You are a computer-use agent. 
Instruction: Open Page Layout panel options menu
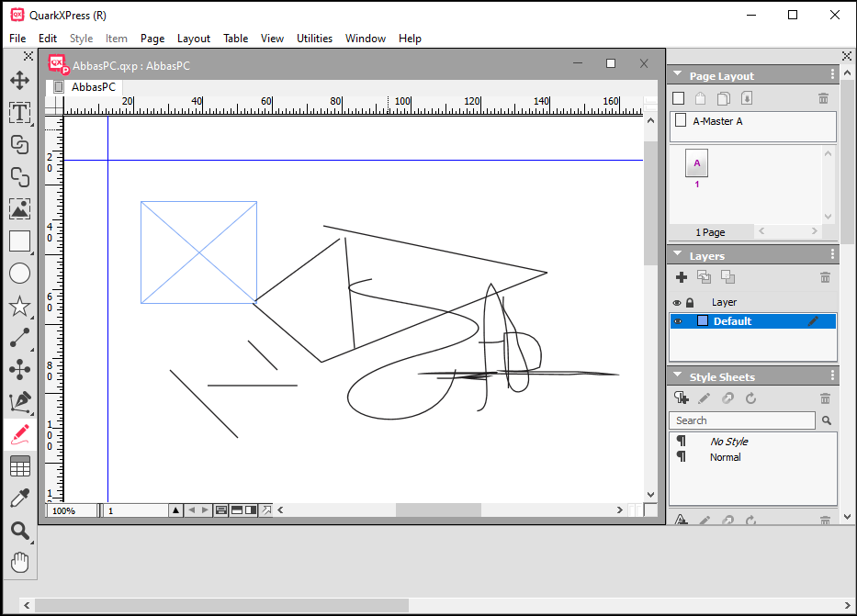pos(832,74)
